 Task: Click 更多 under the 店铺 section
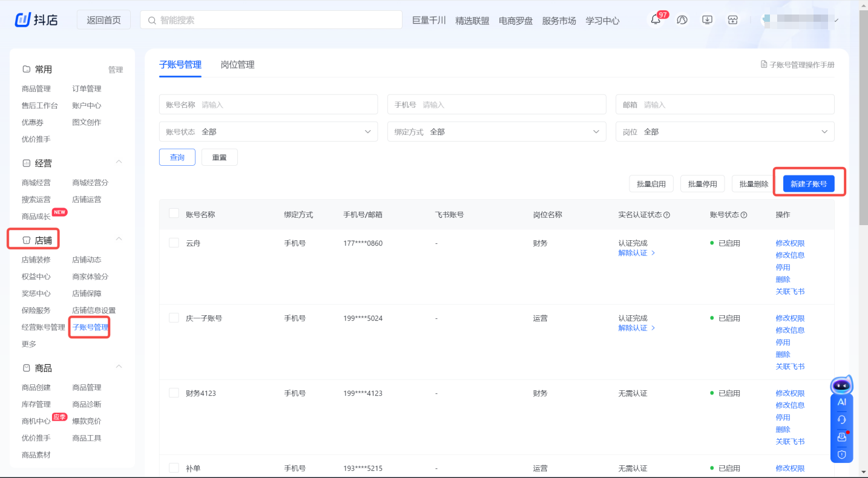(x=29, y=344)
